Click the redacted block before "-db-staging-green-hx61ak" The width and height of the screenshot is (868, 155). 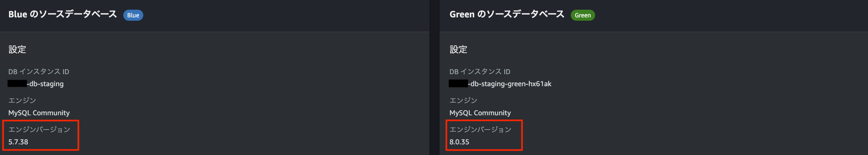point(458,84)
